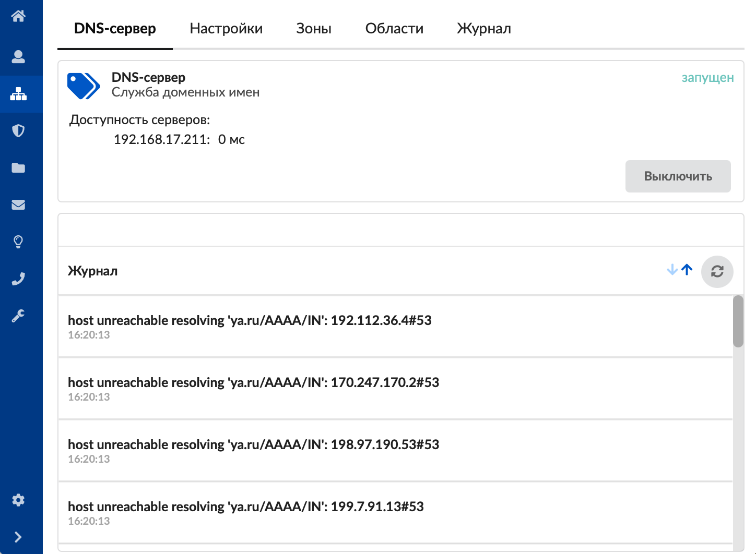This screenshot has width=756, height=554.
Task: Expand the sidebar with chevron arrow
Action: 18,537
